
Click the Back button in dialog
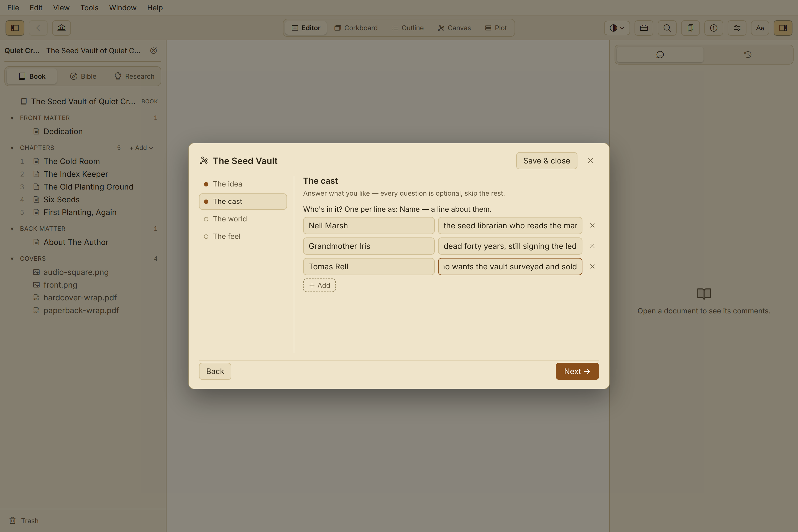[215, 371]
